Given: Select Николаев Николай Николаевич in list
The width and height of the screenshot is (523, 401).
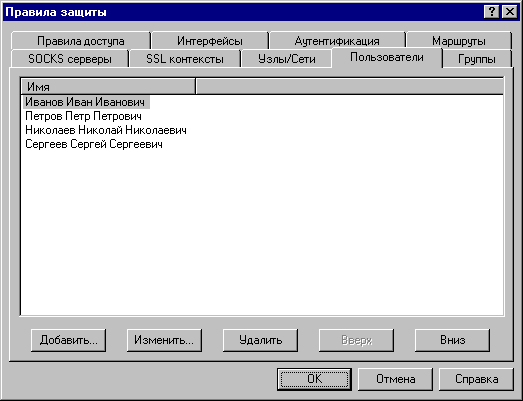Looking at the screenshot, I should (106, 130).
